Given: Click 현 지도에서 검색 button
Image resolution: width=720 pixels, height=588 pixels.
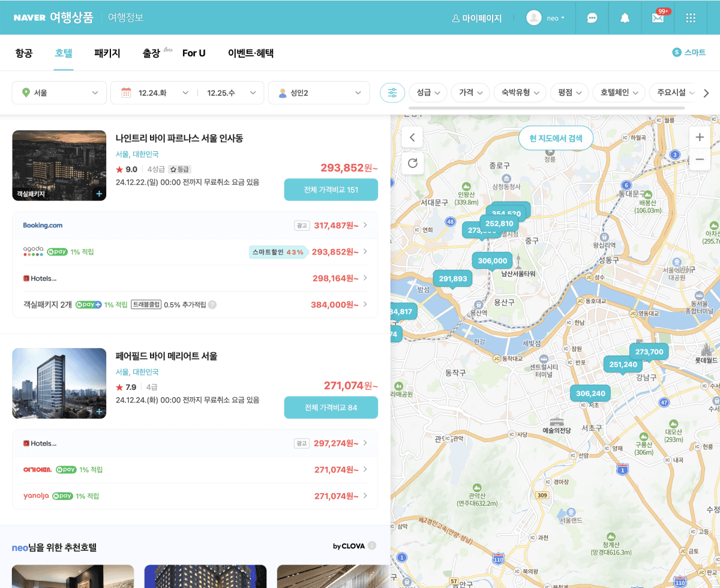Looking at the screenshot, I should [x=556, y=138].
